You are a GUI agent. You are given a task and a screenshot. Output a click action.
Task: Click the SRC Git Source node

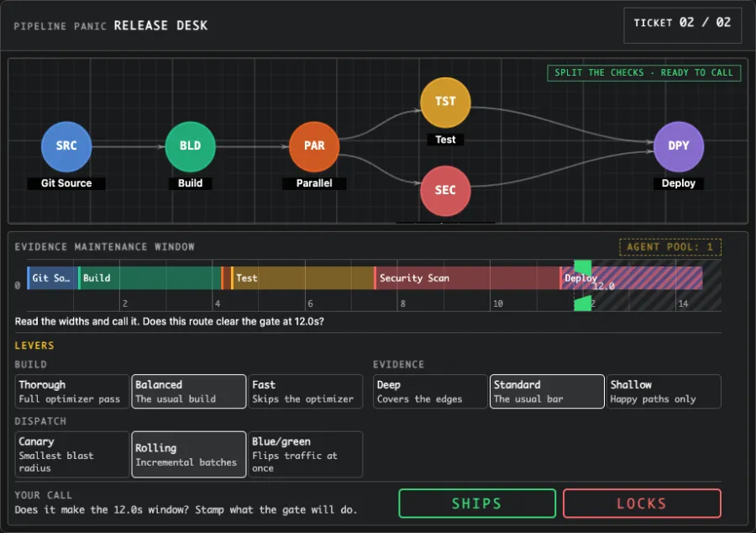click(66, 146)
